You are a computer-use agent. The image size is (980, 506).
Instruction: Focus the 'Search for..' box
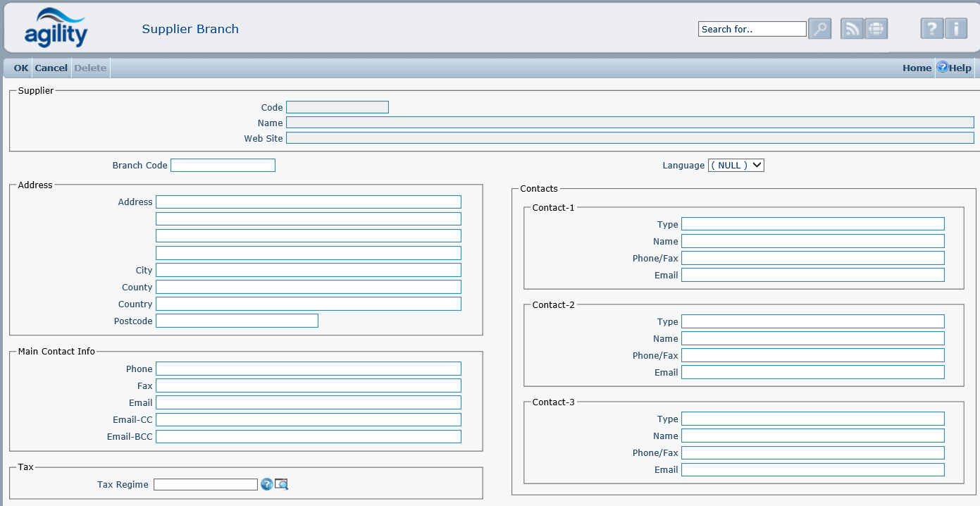pos(752,29)
